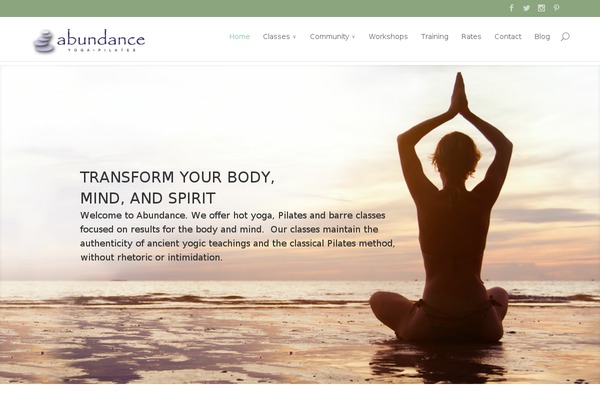Open the Pinterest social link icon

tap(556, 8)
